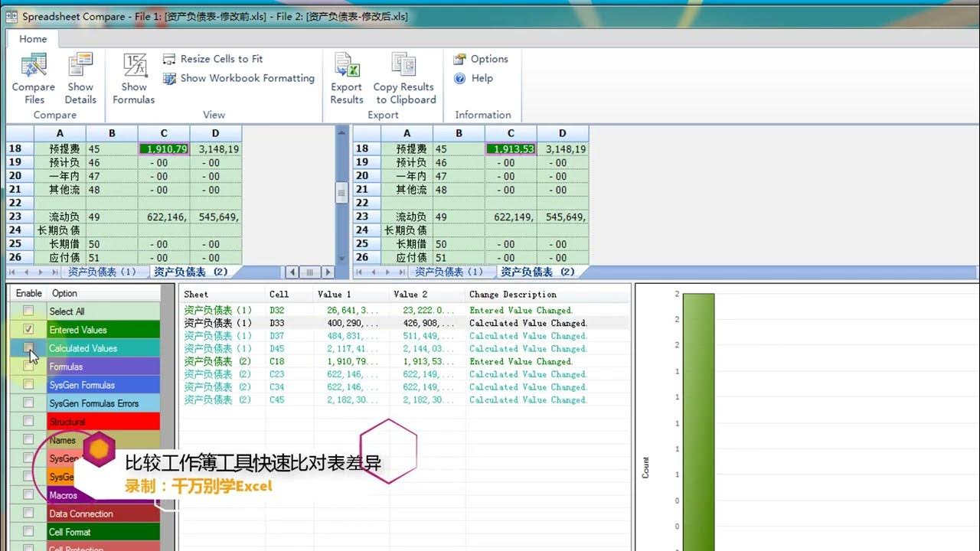
Task: Click highlighted cell 1,913,53 in right pane
Action: click(x=511, y=149)
